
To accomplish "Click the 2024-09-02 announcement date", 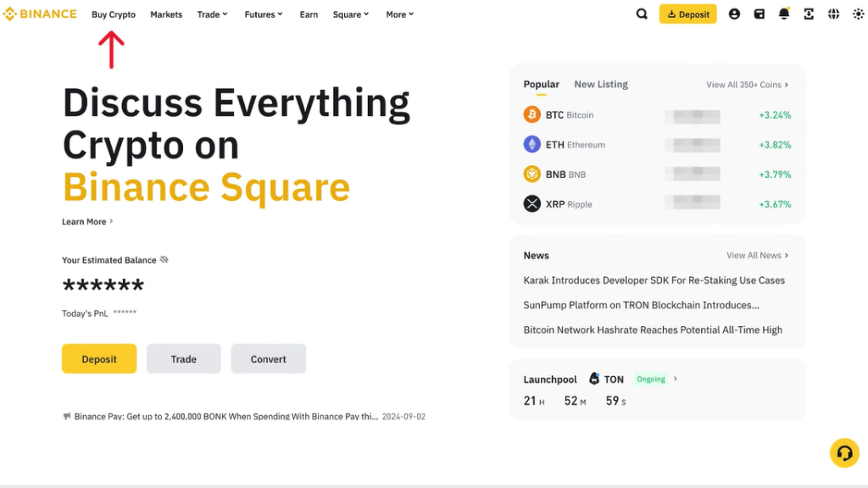I will click(403, 417).
